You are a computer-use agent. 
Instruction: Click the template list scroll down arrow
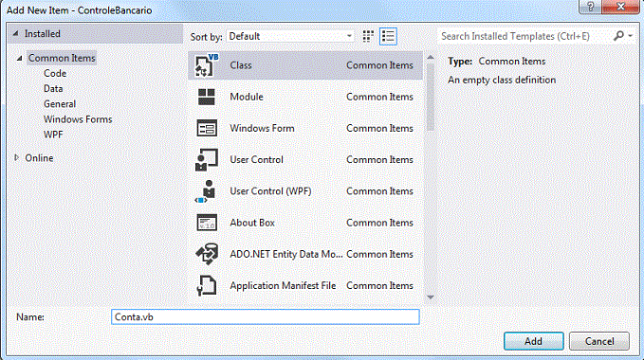[x=431, y=297]
